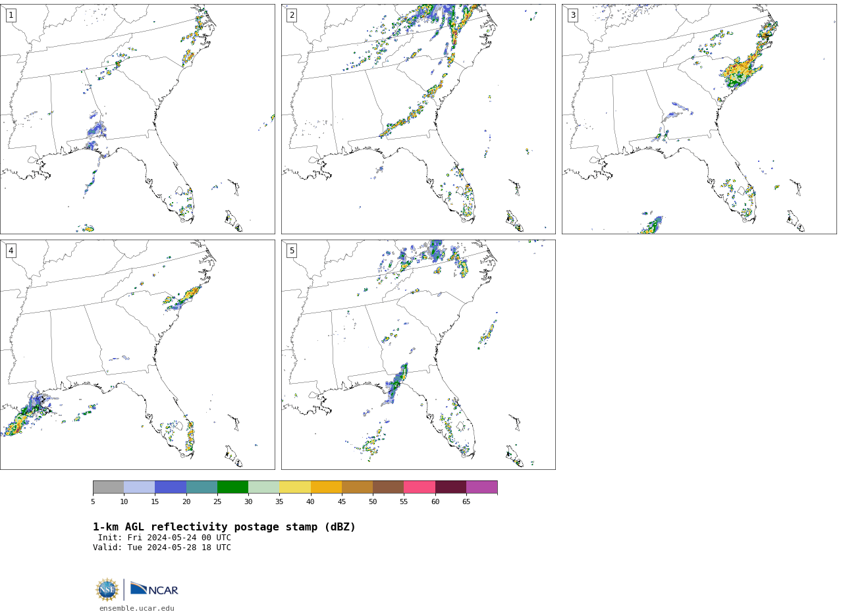Click the yellow 35-40 dBZ swatch
The height and width of the screenshot is (616, 843).
295,487
